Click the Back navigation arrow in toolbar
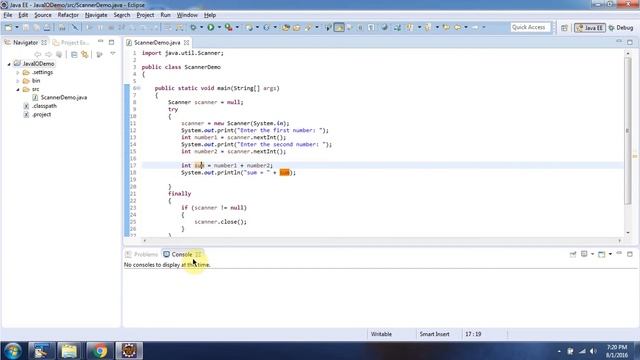This screenshot has width=640, height=360. pyautogui.click(x=457, y=27)
